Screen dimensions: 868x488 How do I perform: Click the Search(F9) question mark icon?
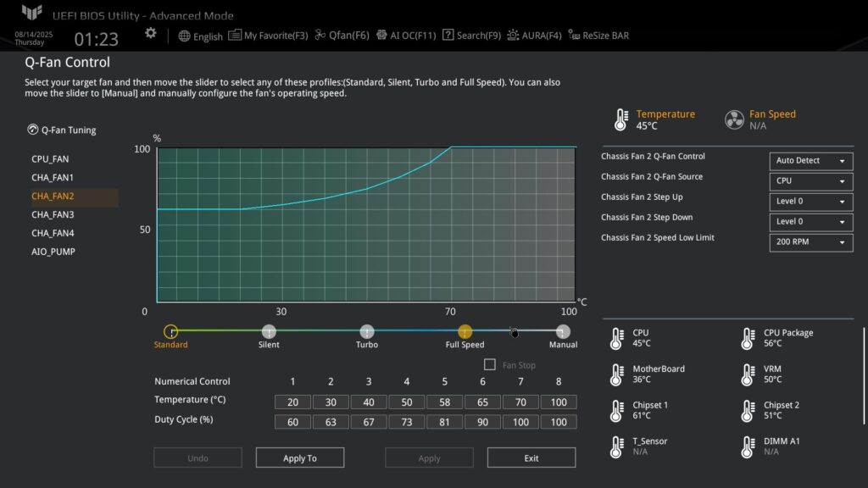[448, 35]
